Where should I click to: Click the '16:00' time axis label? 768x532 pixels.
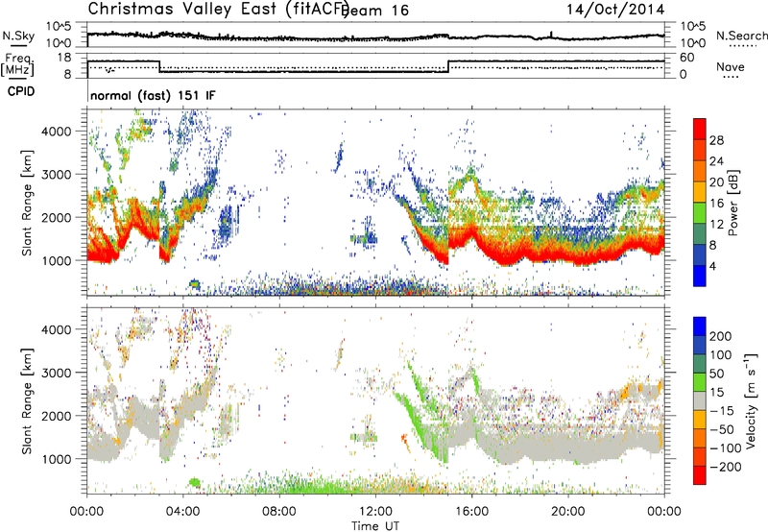[x=471, y=512]
